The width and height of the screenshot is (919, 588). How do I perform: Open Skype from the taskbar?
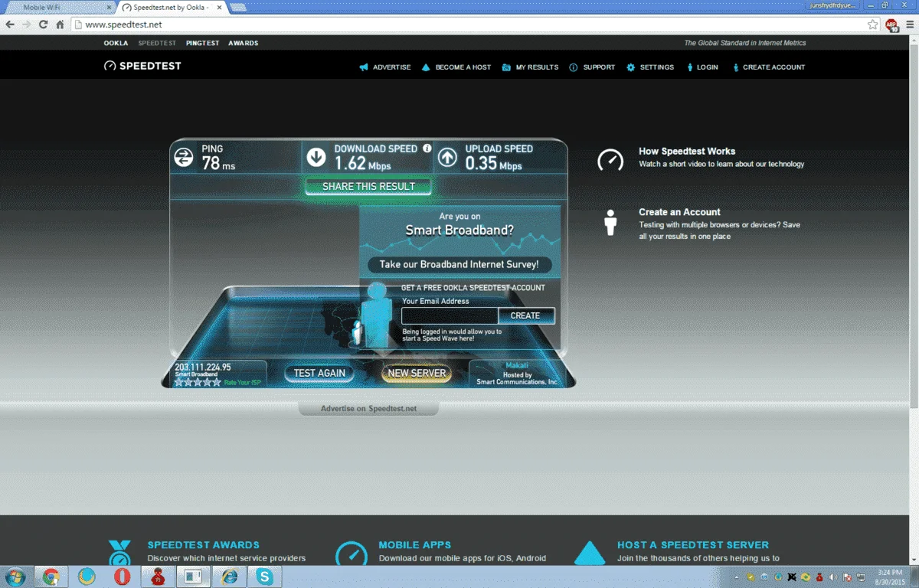tap(265, 577)
